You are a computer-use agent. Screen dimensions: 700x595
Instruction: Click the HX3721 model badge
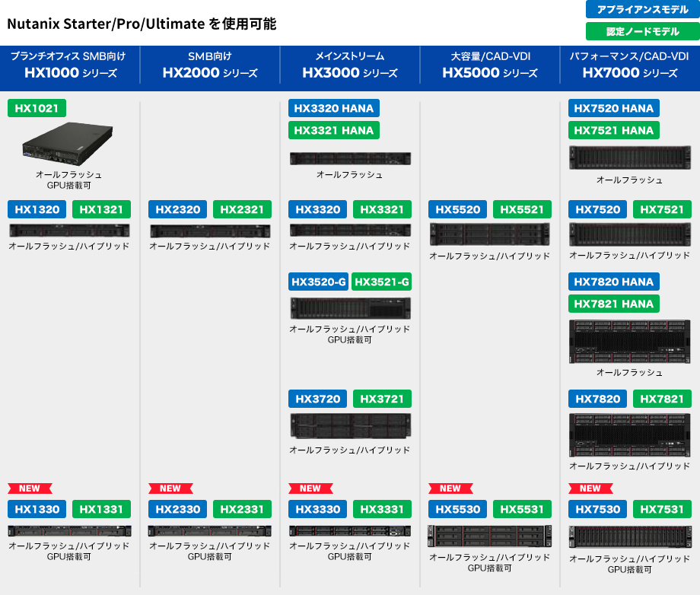tap(382, 399)
